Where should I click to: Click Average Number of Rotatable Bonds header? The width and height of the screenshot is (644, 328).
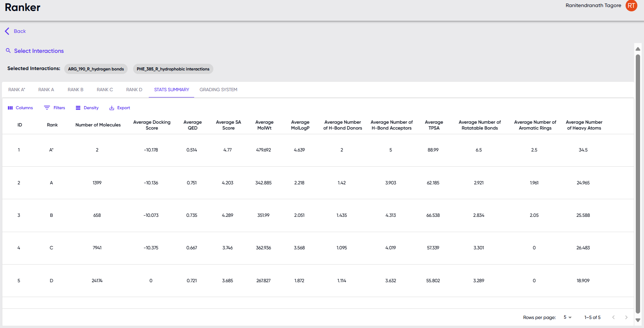click(x=480, y=125)
